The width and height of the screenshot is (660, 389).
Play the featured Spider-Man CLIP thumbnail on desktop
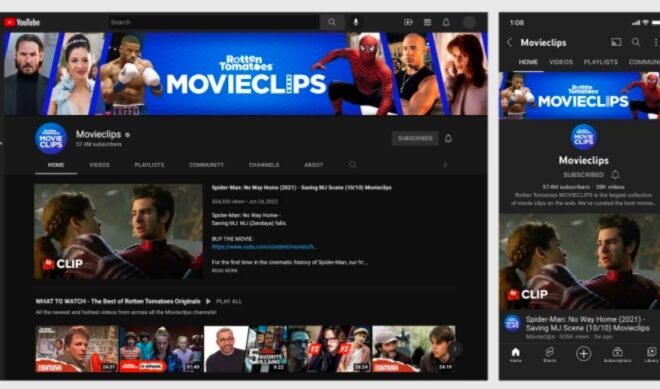tap(118, 231)
